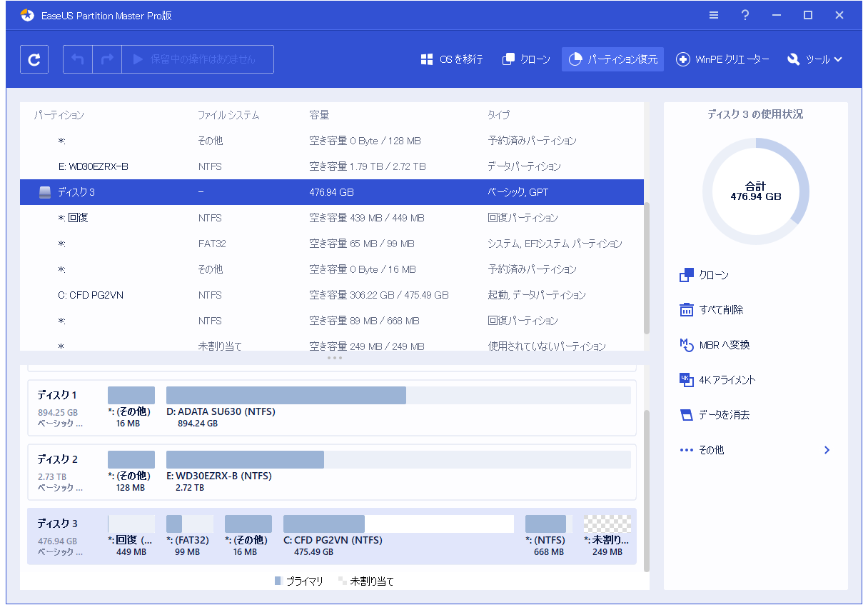Click the disk icon beside ディスク 3
Viewport: 868px width, 610px height.
[45, 192]
